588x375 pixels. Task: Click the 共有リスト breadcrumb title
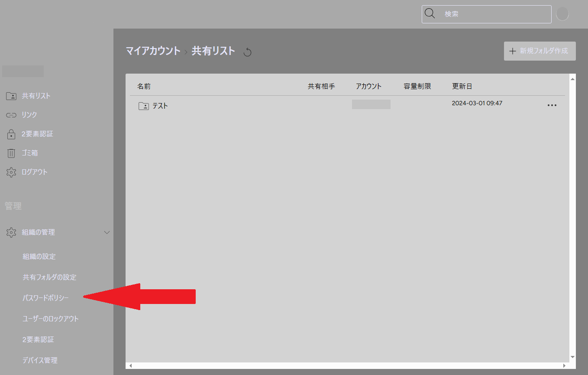coord(213,51)
